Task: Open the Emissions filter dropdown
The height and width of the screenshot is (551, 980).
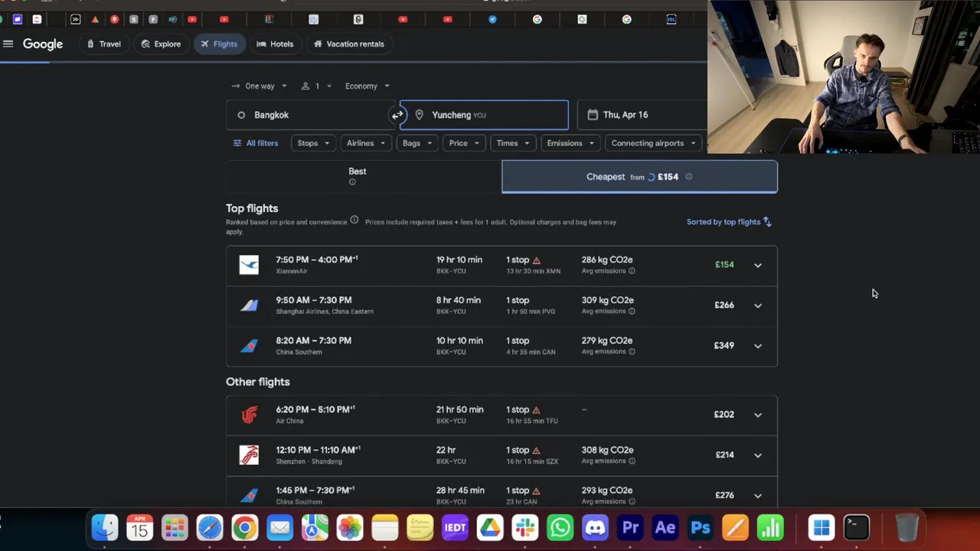Action: pyautogui.click(x=570, y=143)
